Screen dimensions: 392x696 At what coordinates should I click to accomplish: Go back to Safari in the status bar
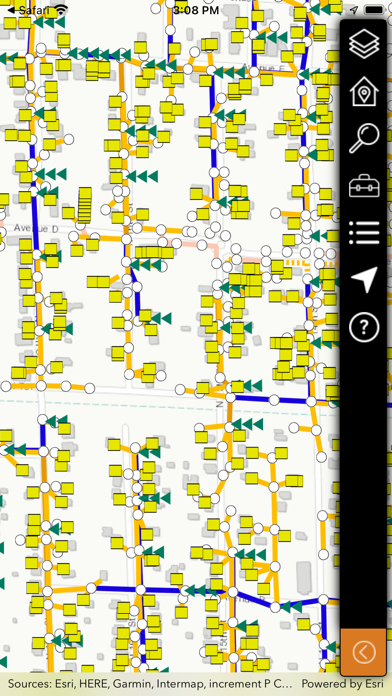coord(28,9)
